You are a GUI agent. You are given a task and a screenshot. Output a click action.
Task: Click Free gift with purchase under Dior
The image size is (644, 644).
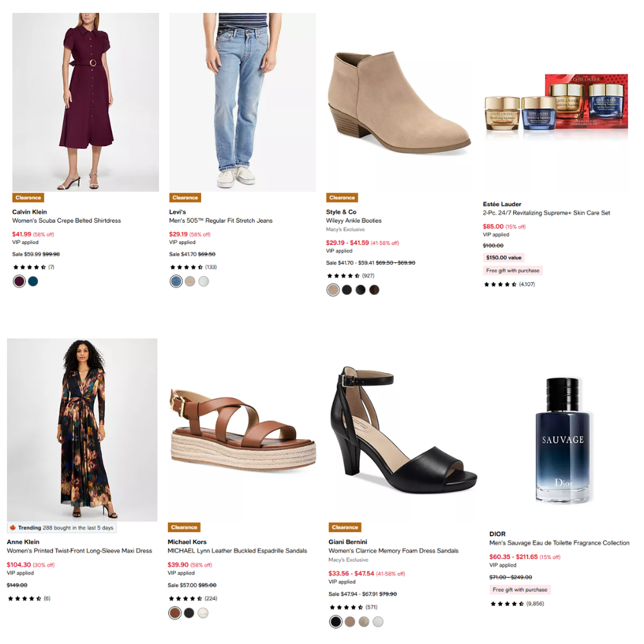pos(520,590)
